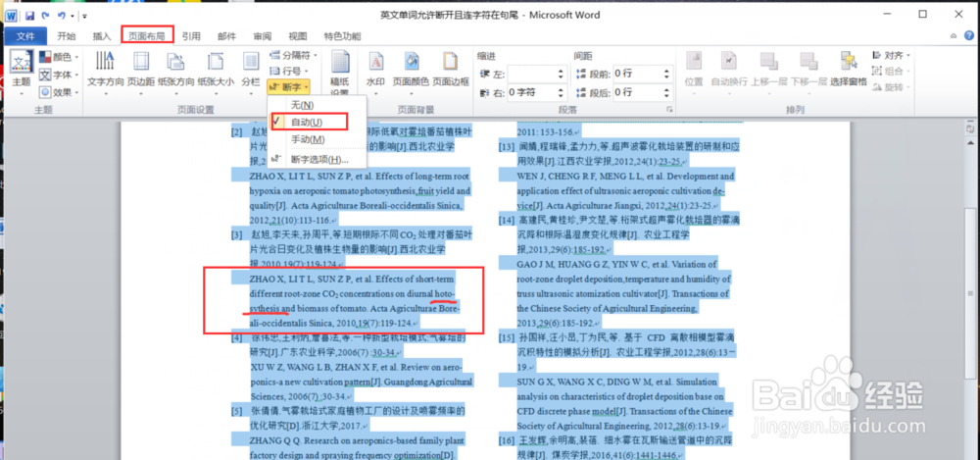Switch to the 审阅 Review tab
This screenshot has width=980, height=460.
point(263,36)
